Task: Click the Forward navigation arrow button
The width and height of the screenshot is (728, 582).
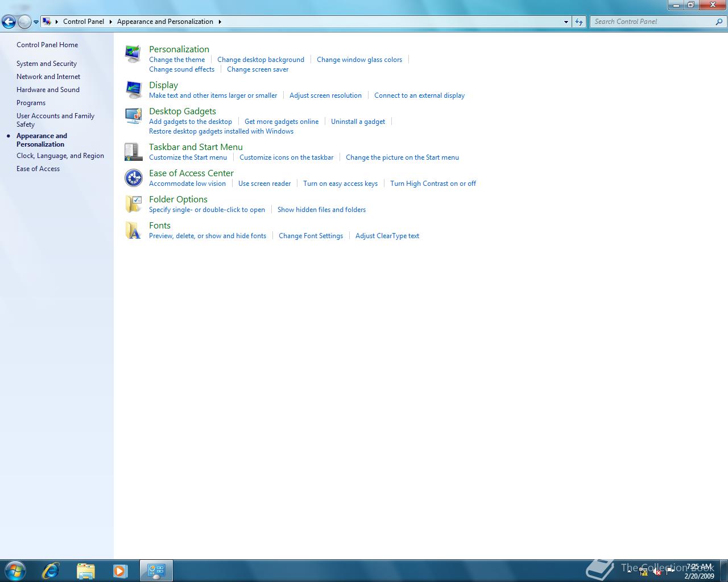Action: click(x=24, y=22)
